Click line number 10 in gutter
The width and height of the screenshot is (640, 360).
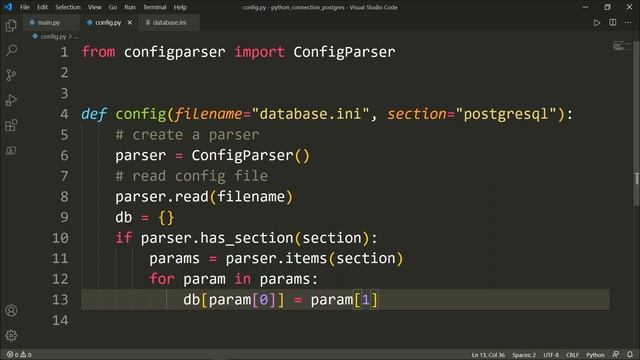(60, 238)
